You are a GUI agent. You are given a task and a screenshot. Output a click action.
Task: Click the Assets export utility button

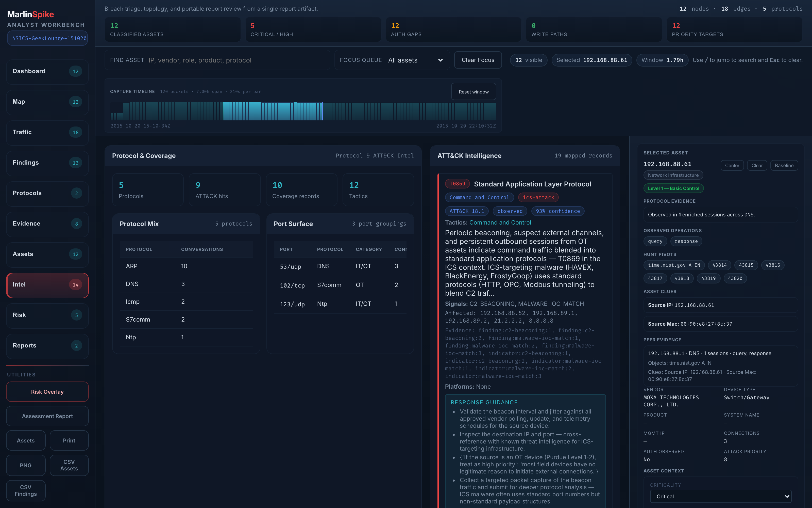26,440
